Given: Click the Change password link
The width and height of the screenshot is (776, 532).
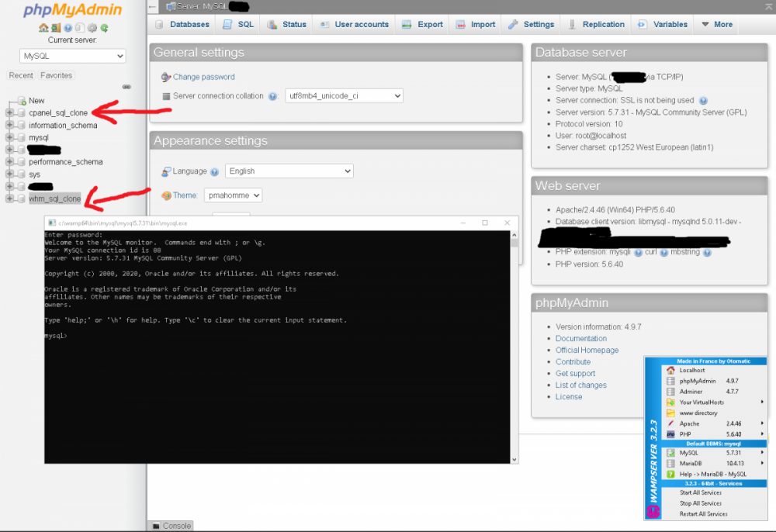Looking at the screenshot, I should [203, 77].
